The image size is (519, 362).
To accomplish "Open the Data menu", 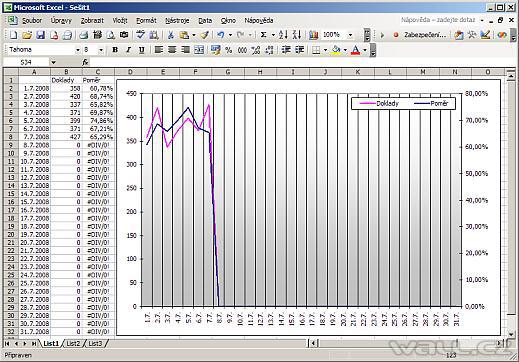I will click(x=205, y=21).
